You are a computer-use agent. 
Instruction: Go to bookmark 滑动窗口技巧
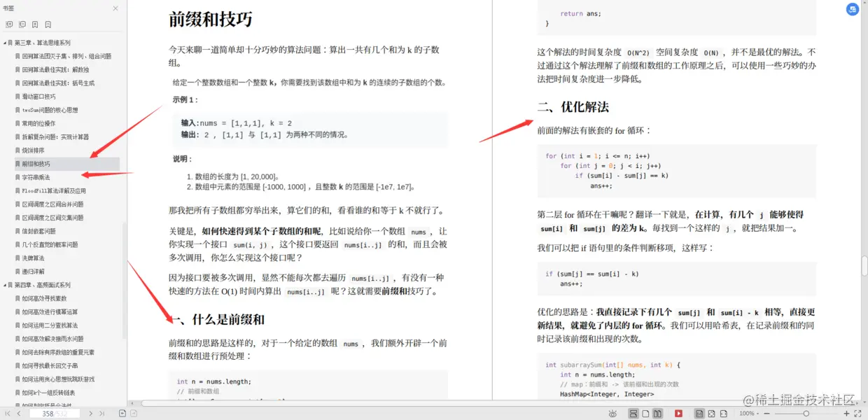click(38, 97)
